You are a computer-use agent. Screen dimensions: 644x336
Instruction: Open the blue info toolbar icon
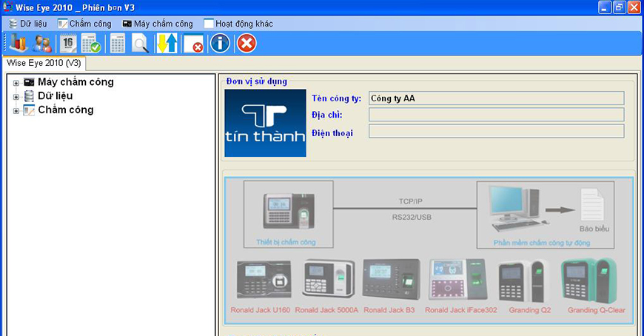(220, 43)
